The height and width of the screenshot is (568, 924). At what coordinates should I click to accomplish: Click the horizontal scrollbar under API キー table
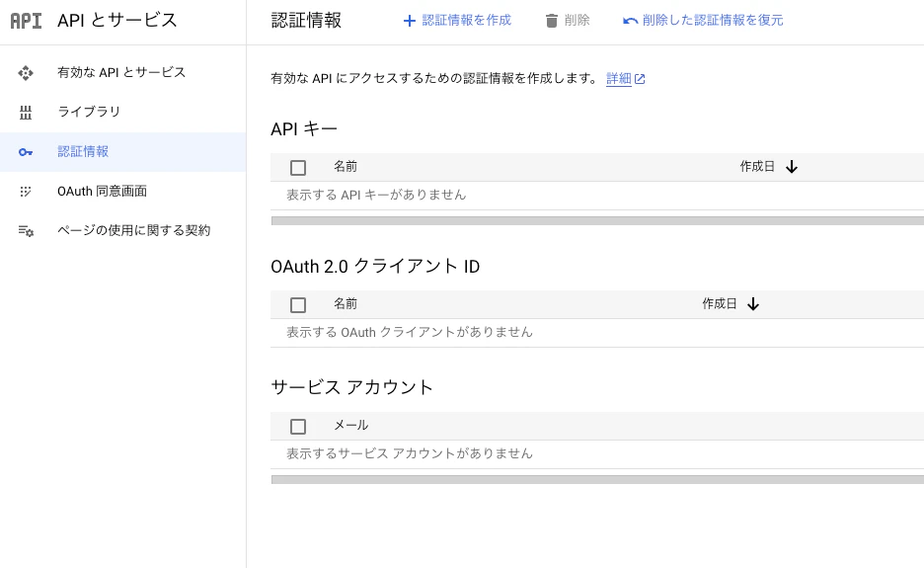point(597,220)
